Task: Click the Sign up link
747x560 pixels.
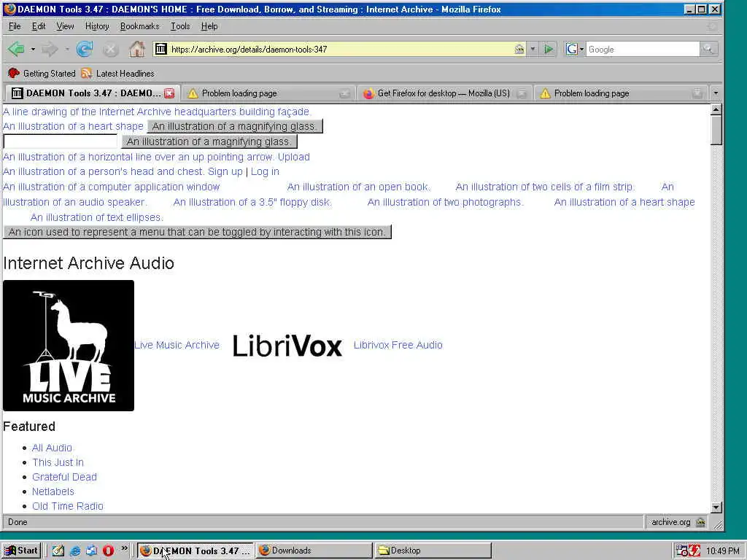Action: [x=225, y=171]
